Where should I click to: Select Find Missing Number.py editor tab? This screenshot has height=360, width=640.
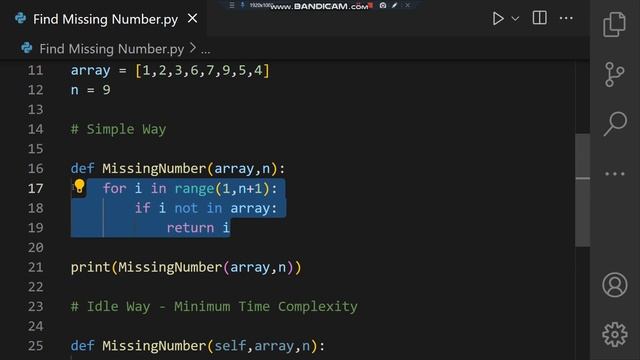(105, 19)
